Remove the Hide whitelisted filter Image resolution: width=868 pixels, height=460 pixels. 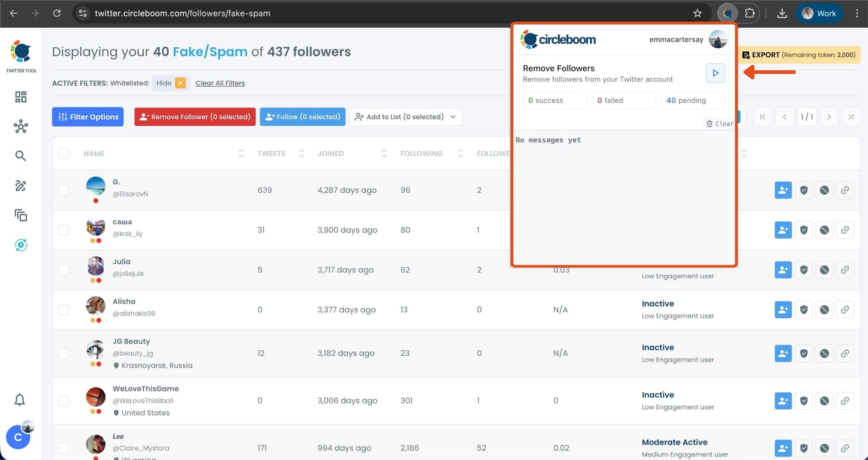(181, 82)
